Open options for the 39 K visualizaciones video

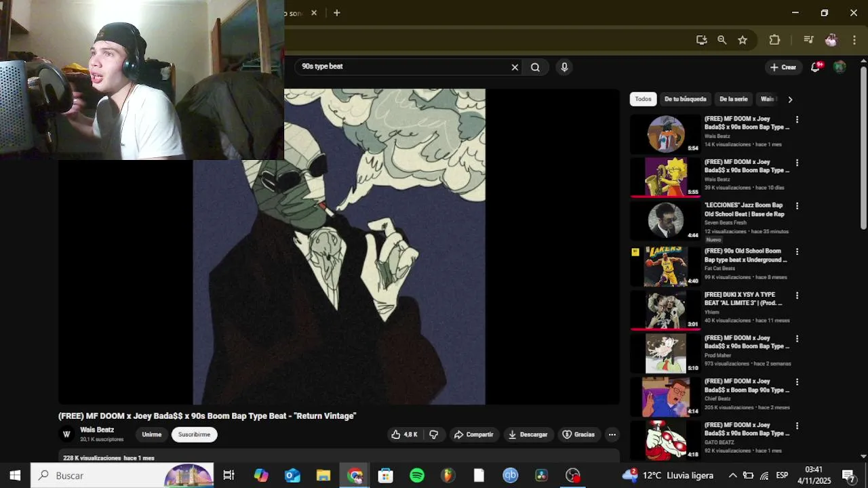coord(797,163)
